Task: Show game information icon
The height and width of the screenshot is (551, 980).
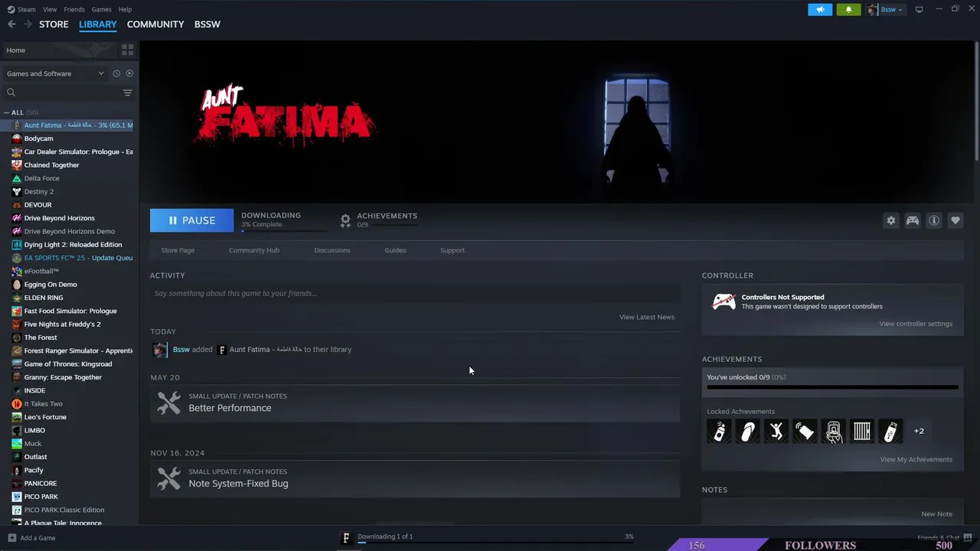Action: tap(934, 220)
